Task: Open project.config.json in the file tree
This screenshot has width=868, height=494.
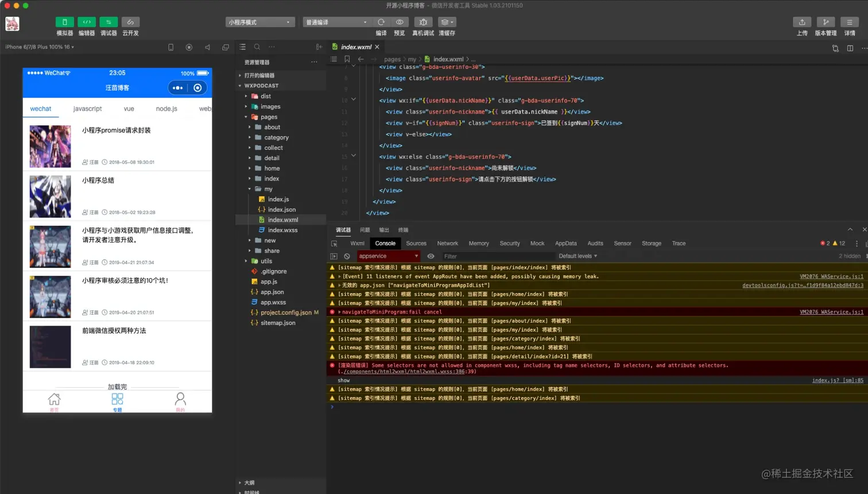Action: [285, 312]
